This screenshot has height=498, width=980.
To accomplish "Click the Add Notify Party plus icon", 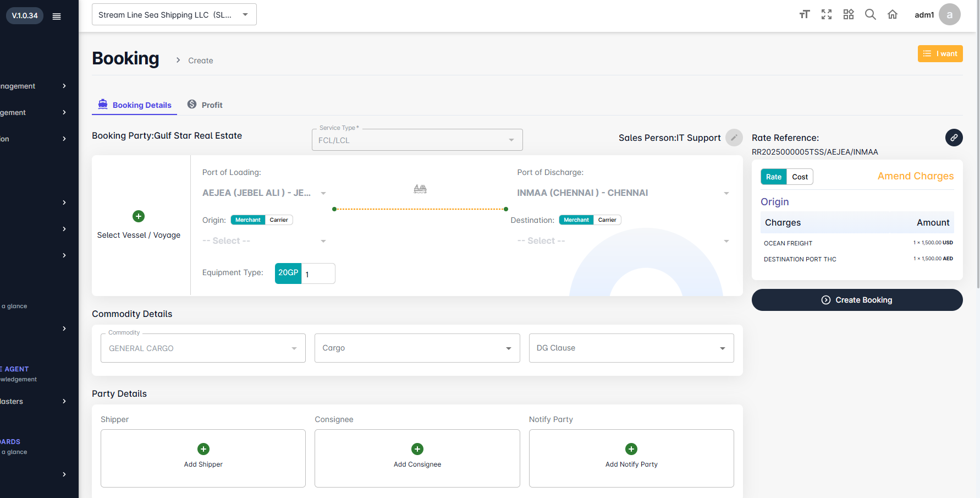I will point(631,449).
